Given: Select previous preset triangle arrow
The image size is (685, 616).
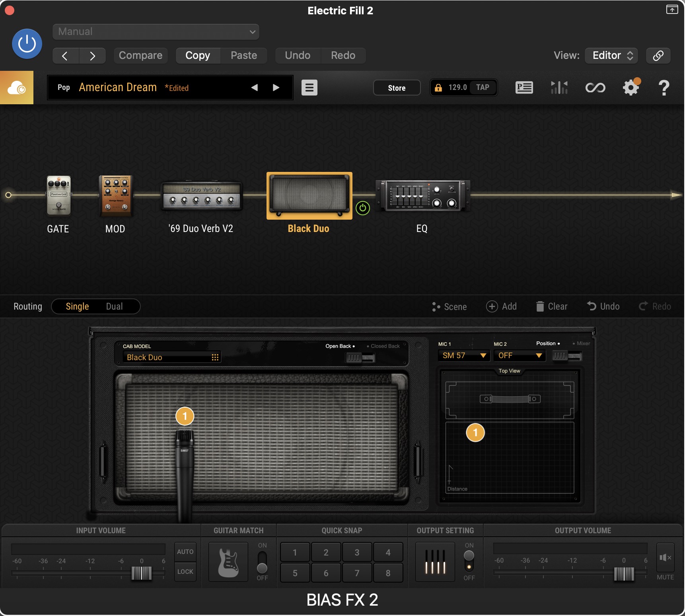Looking at the screenshot, I should [x=255, y=88].
